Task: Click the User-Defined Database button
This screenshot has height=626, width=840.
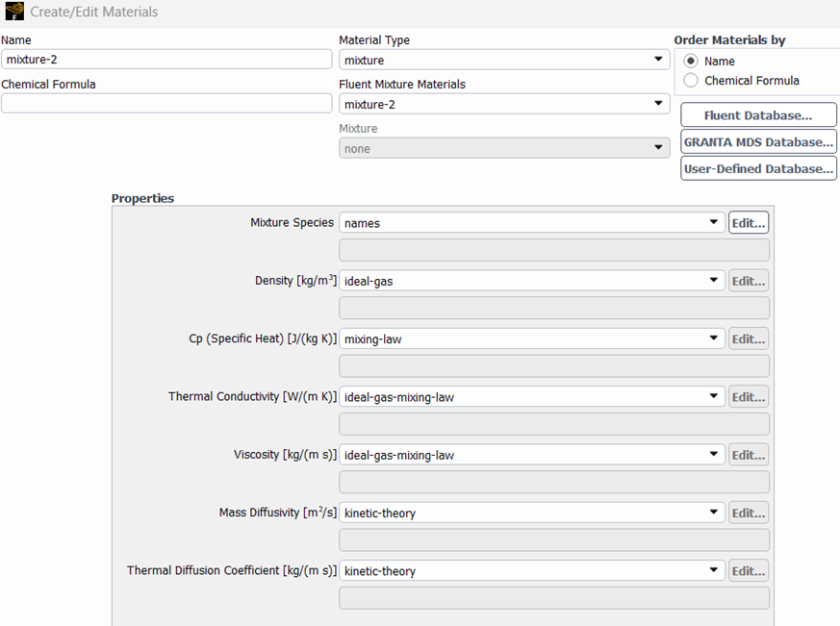Action: point(758,168)
